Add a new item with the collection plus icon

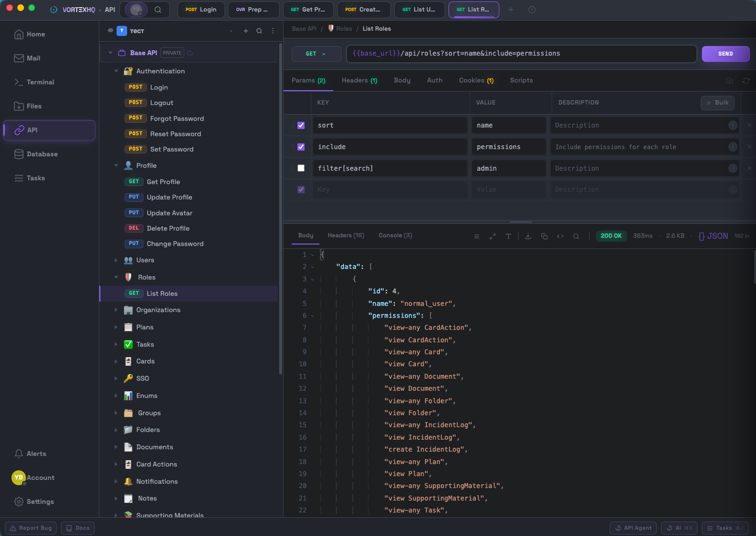click(246, 31)
